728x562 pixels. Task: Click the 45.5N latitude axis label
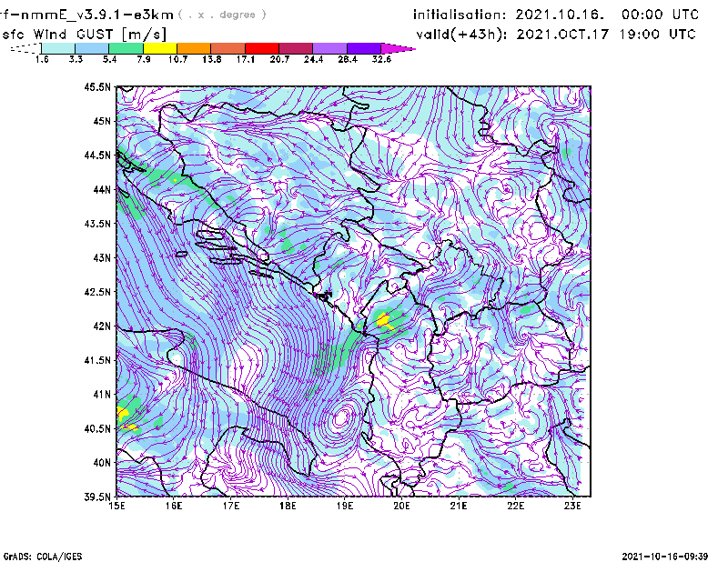tap(97, 87)
